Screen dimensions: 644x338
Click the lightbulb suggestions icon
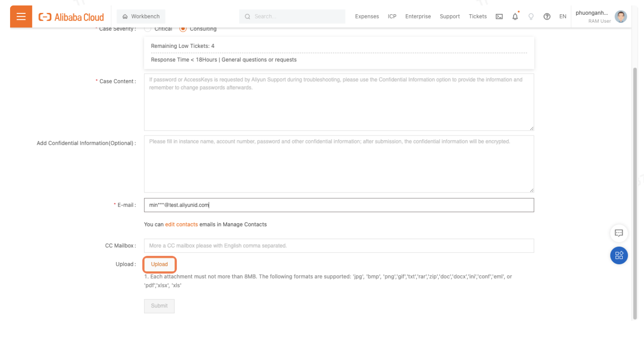click(x=531, y=16)
